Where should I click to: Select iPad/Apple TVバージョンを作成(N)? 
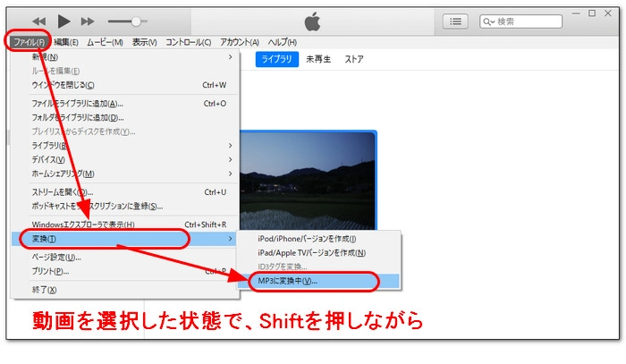click(x=318, y=252)
